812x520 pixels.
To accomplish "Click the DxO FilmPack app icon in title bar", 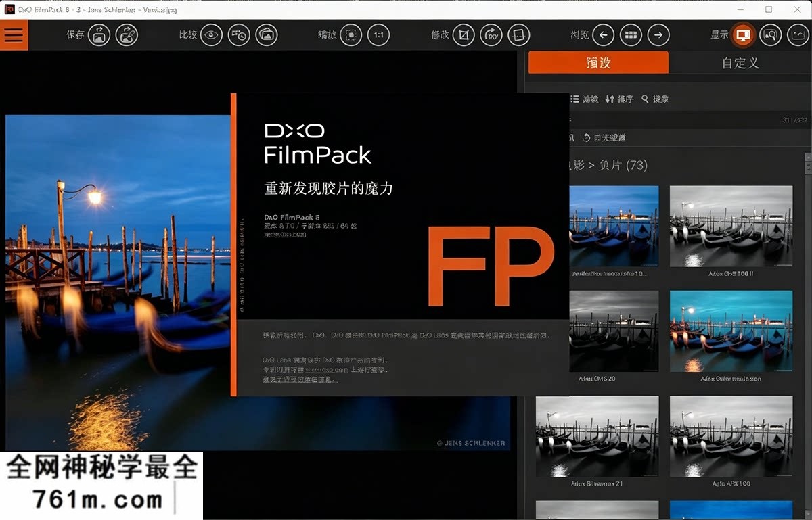I will pos(9,9).
